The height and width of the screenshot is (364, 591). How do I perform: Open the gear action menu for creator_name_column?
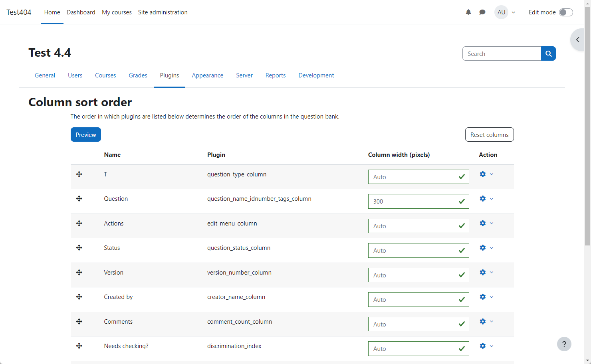pyautogui.click(x=483, y=297)
